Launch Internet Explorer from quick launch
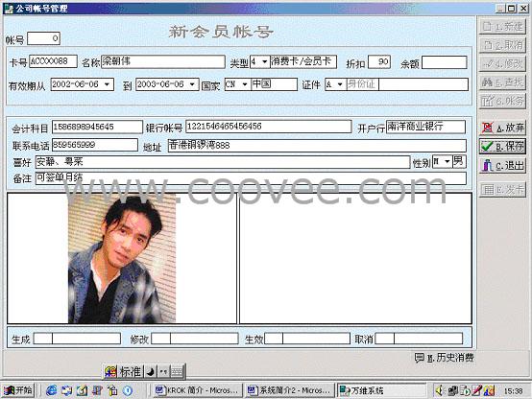The width and height of the screenshot is (532, 399). (52, 391)
